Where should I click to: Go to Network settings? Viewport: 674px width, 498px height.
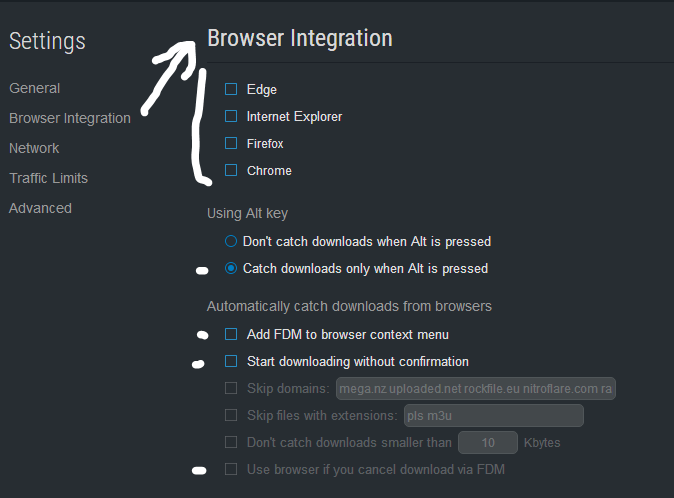[34, 148]
